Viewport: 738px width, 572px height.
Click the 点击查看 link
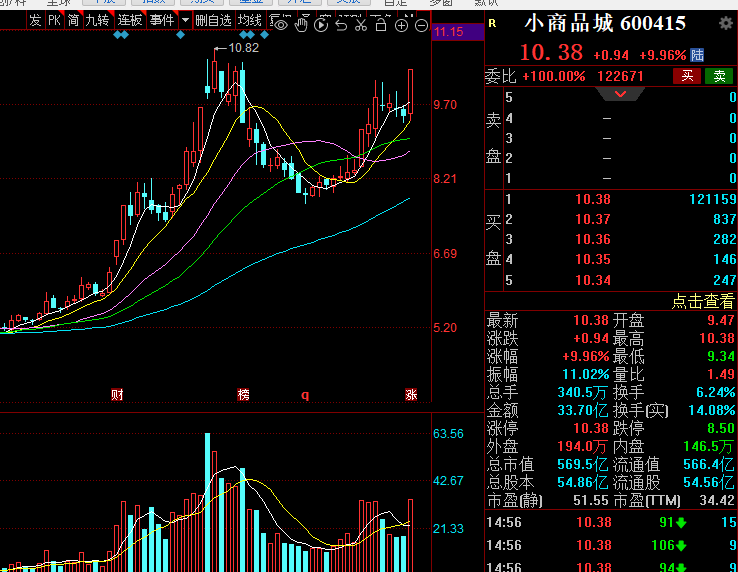703,301
